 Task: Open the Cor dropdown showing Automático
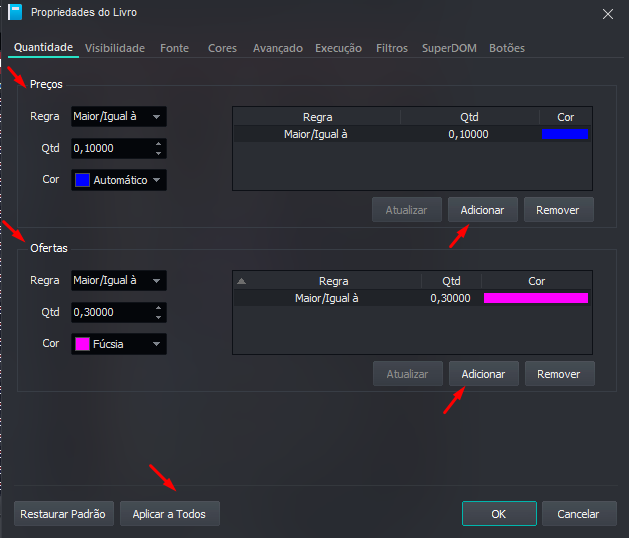click(119, 180)
